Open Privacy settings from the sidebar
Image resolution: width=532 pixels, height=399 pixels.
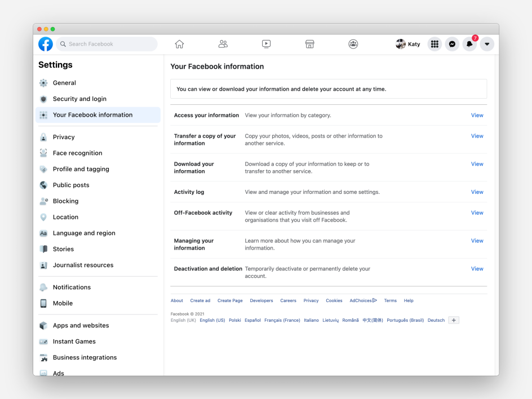click(64, 136)
